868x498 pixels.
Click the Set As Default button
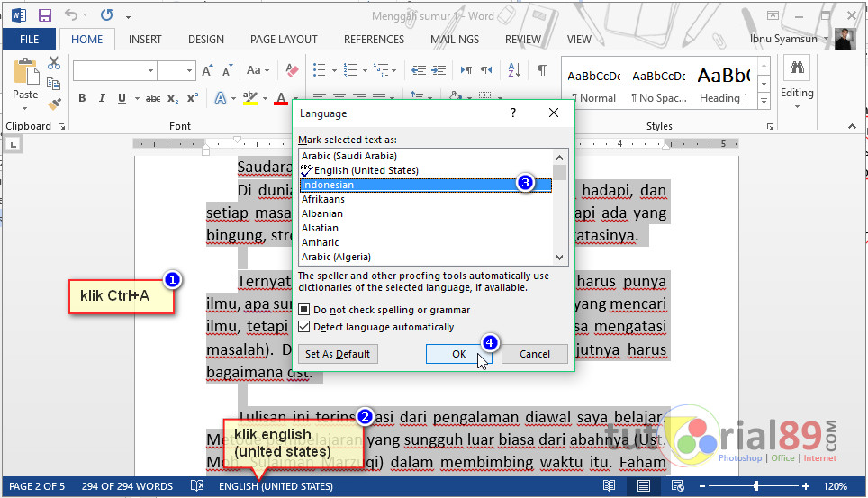tap(338, 354)
